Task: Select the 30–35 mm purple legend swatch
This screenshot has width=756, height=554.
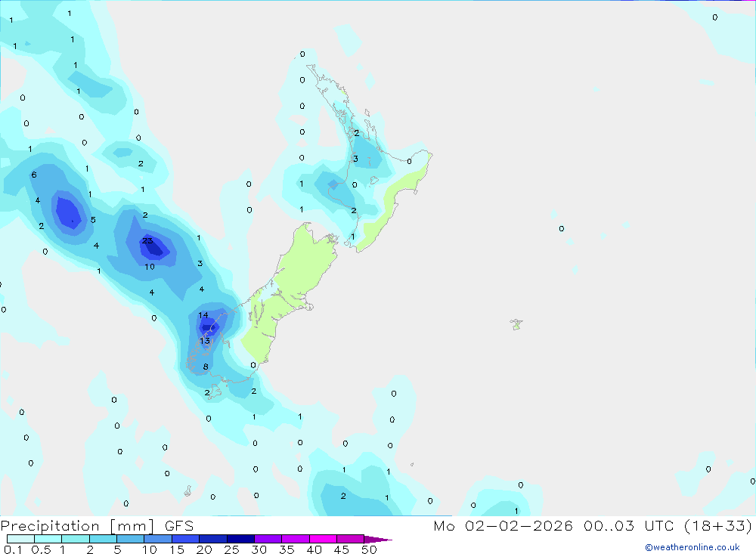Action: (x=268, y=539)
